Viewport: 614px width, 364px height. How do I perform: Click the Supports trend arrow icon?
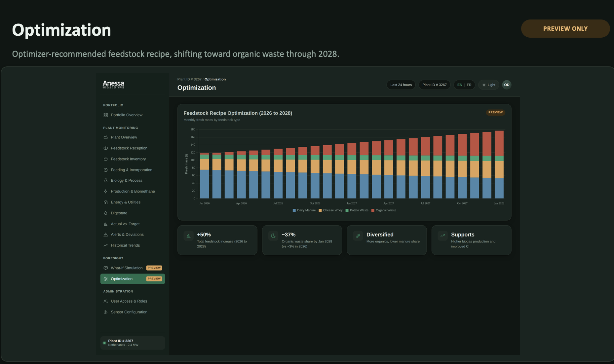coord(442,236)
